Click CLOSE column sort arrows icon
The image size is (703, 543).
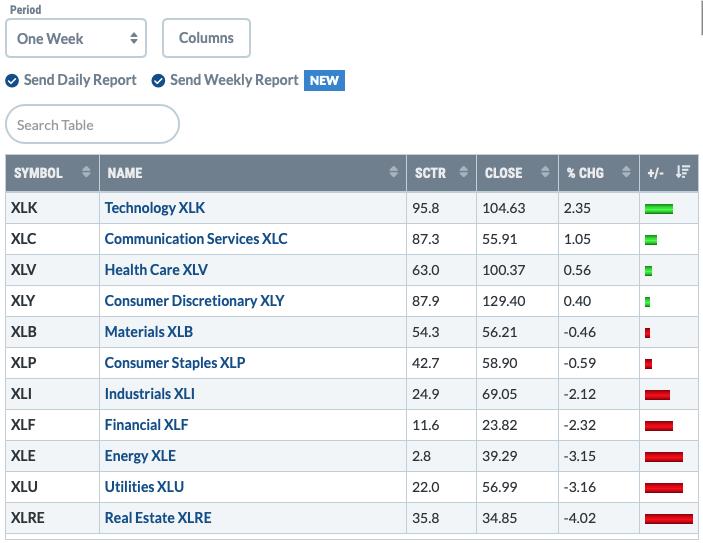545,172
